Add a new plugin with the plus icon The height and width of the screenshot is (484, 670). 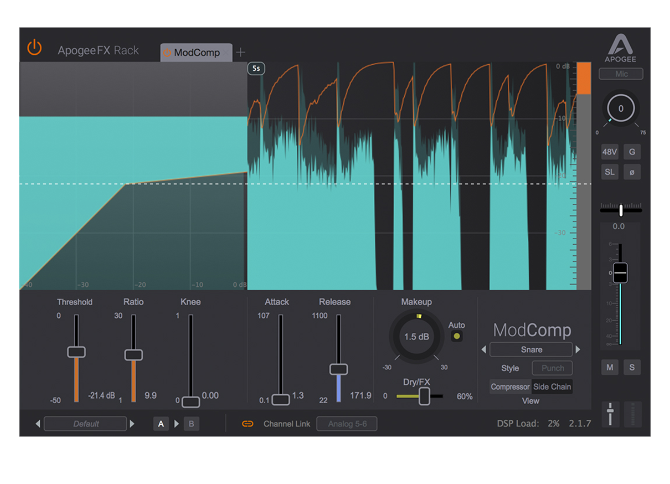241,52
